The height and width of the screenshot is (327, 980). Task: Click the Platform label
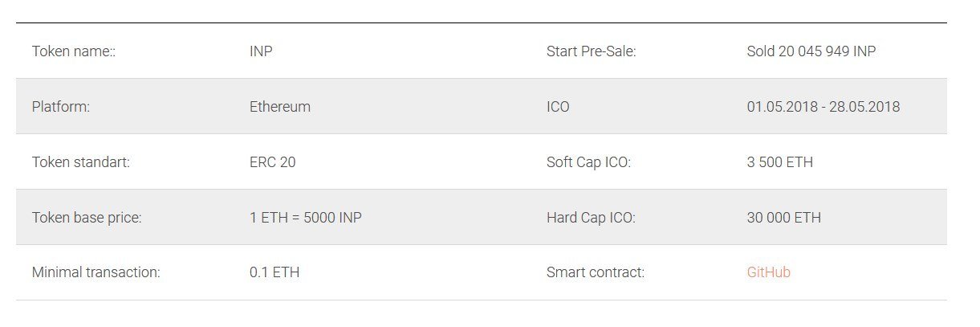[x=61, y=107]
